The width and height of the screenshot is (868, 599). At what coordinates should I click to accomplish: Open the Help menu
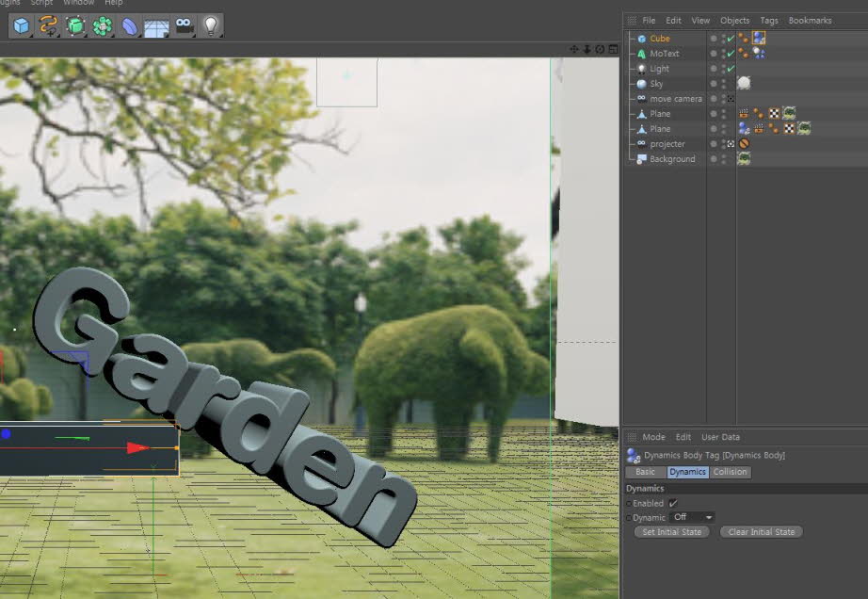coord(114,3)
